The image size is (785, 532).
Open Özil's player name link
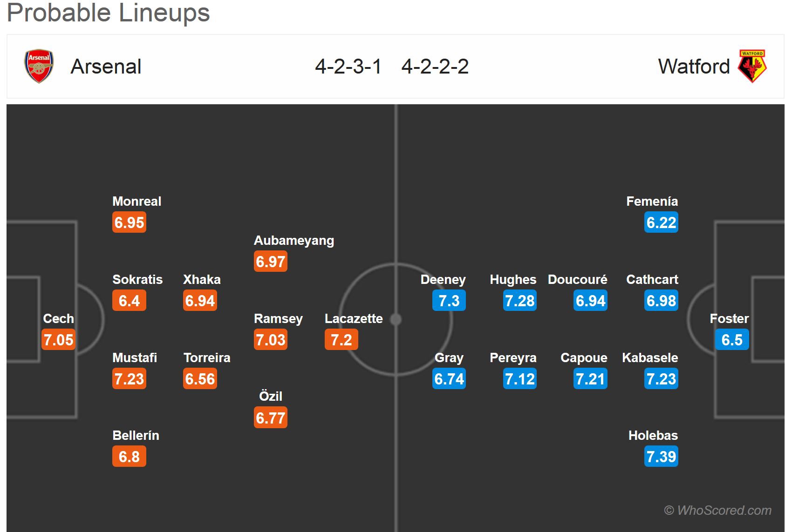[x=271, y=396]
